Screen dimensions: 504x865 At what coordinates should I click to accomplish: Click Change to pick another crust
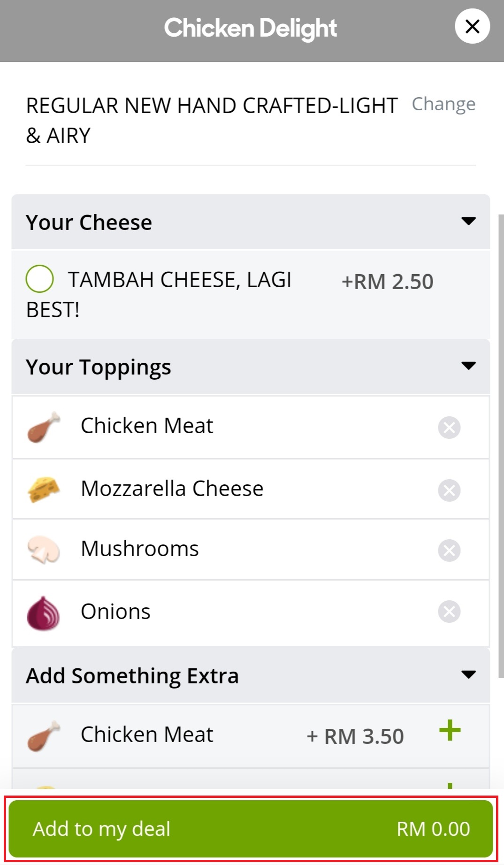click(443, 104)
